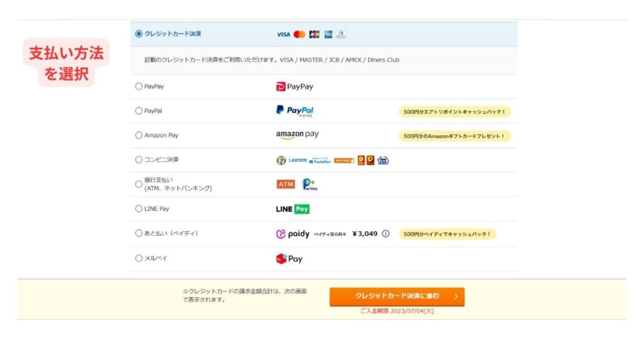Click the LAWSON logo
This screenshot has height=338, width=644.
(x=297, y=160)
